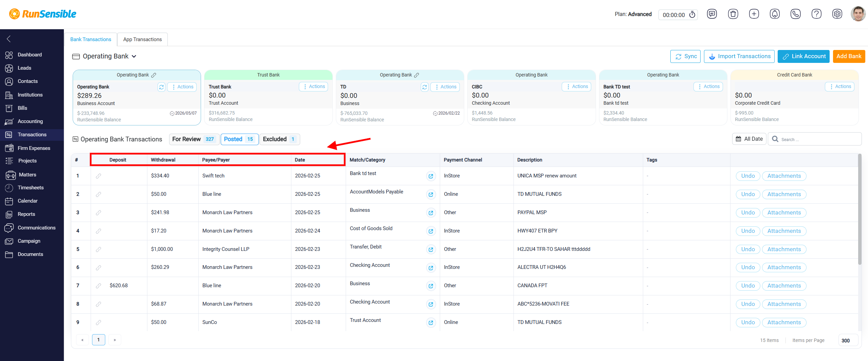The image size is (868, 361).
Task: Open the All Date filter
Action: coord(749,139)
